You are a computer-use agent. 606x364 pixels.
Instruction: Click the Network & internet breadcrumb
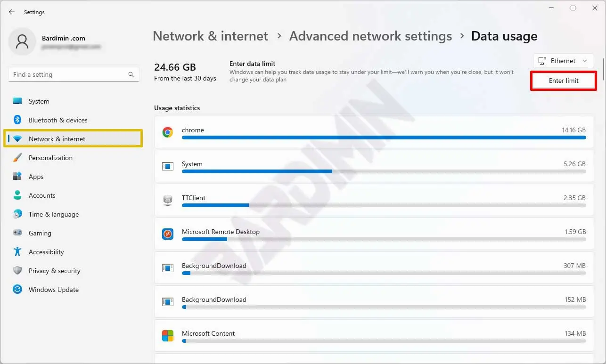[x=210, y=36]
